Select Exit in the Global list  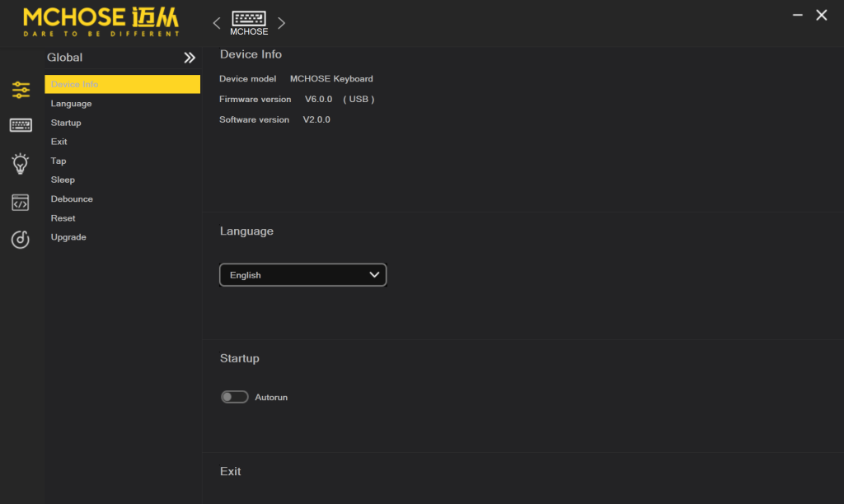click(x=59, y=142)
